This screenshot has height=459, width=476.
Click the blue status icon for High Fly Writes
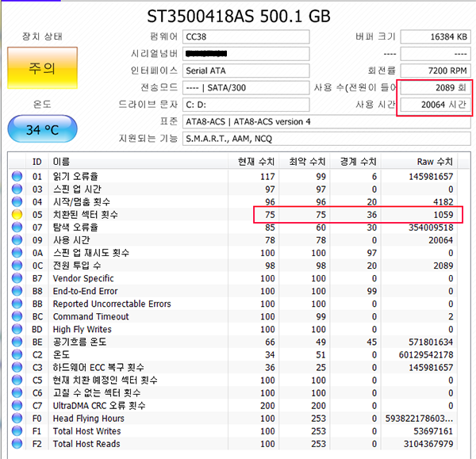[x=17, y=329]
